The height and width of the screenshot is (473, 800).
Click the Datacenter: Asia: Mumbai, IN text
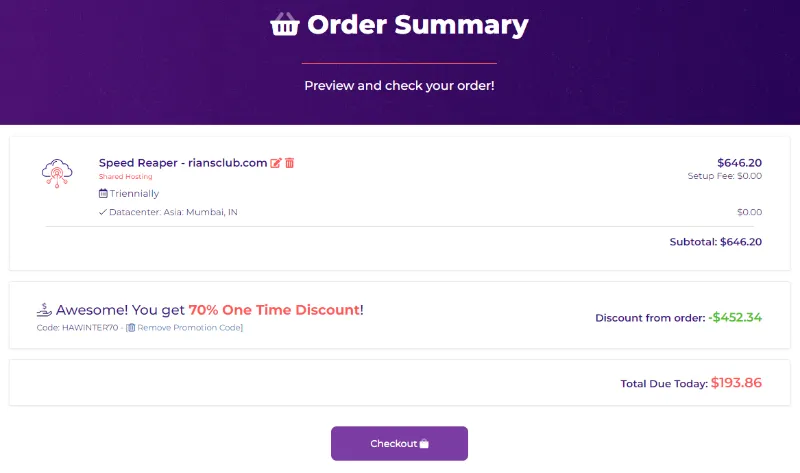click(x=174, y=212)
